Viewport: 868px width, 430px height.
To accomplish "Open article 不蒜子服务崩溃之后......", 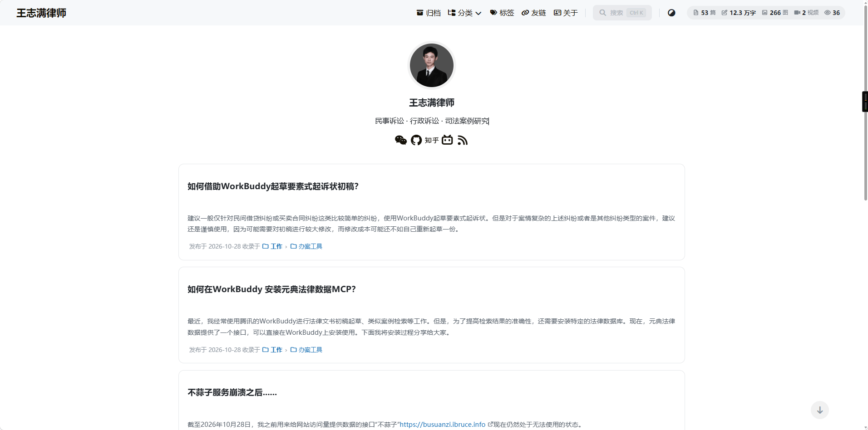I will (x=232, y=392).
